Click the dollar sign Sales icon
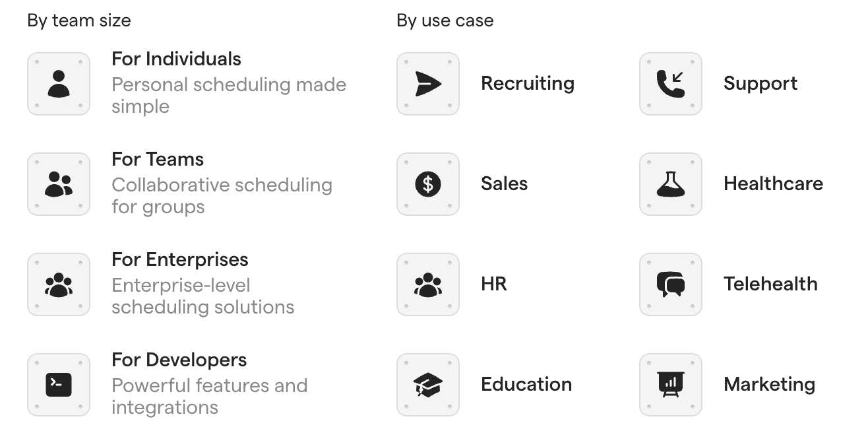Image resolution: width=868 pixels, height=429 pixels. (427, 184)
